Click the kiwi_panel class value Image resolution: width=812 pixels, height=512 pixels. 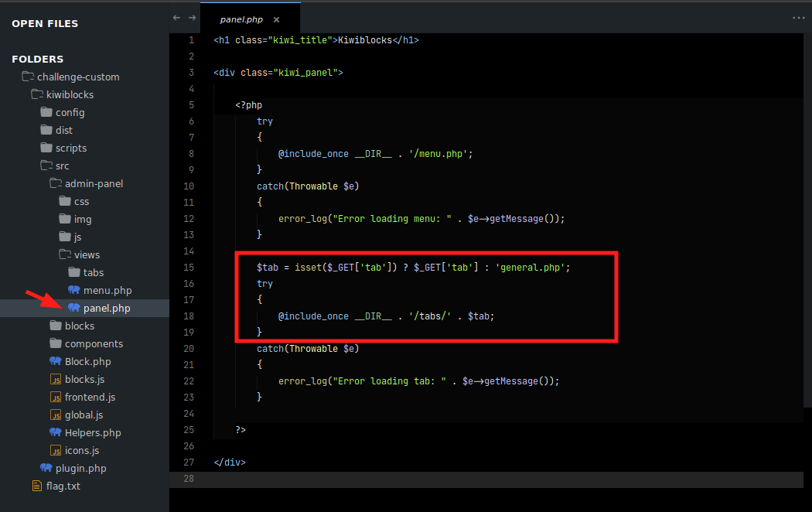tap(305, 73)
